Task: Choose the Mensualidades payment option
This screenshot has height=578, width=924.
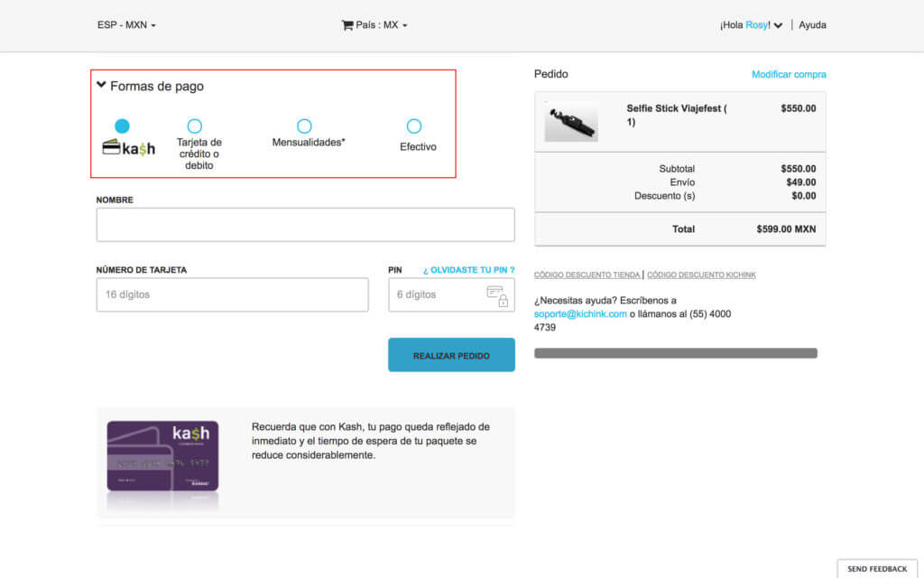Action: click(304, 126)
